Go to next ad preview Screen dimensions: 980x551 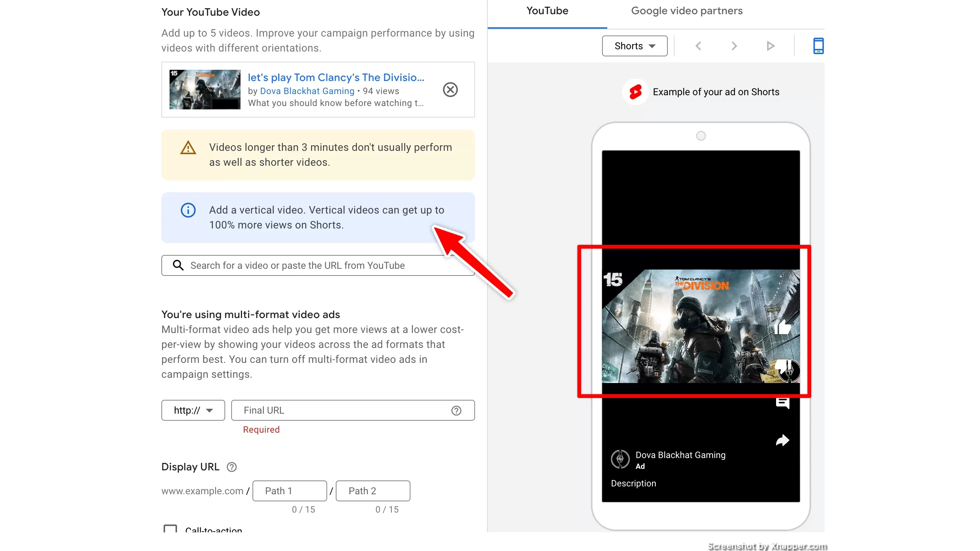734,46
